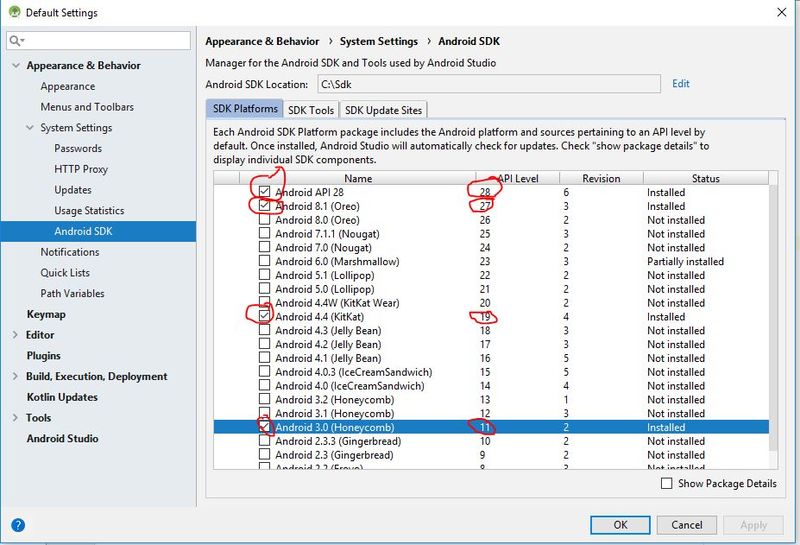Viewport: 800px width, 545px height.
Task: Select Quick Lists in settings tree
Action: pos(65,272)
